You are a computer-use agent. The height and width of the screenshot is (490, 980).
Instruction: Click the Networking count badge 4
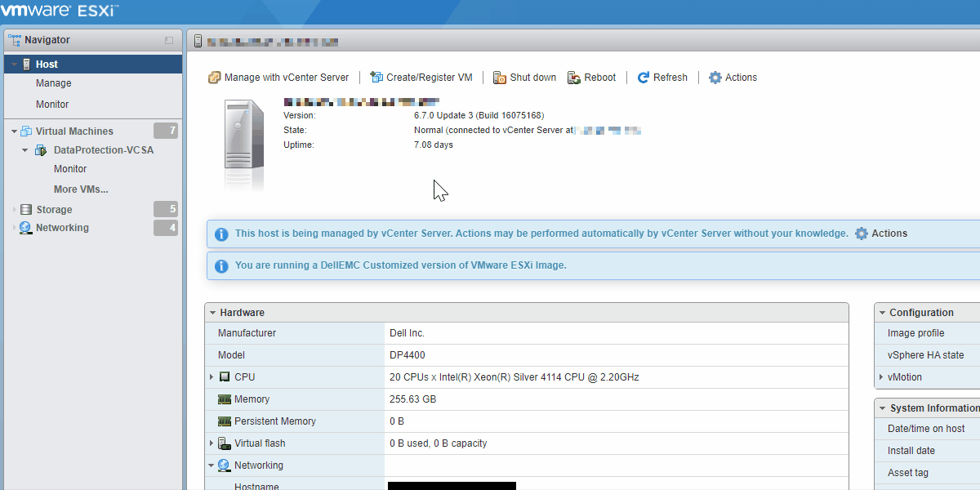(x=166, y=228)
